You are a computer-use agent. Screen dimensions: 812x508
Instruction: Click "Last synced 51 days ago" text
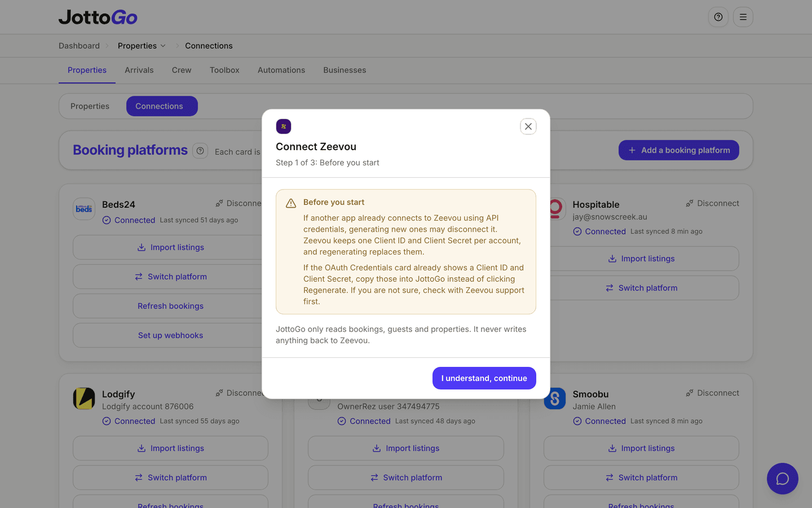pos(199,220)
